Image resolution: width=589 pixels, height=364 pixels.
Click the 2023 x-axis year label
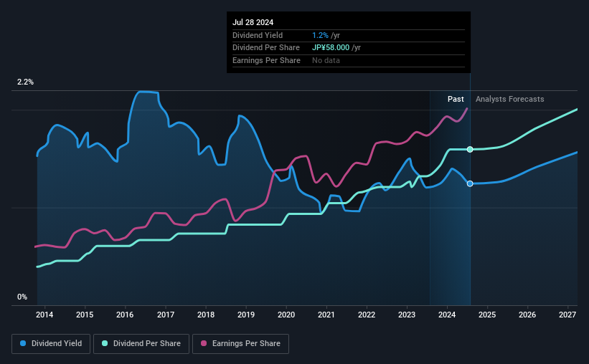click(x=407, y=315)
